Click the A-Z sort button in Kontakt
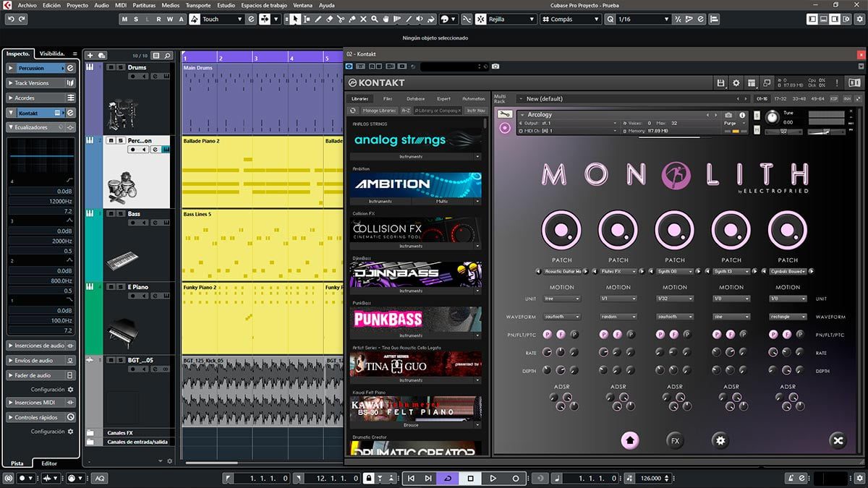 (x=406, y=111)
